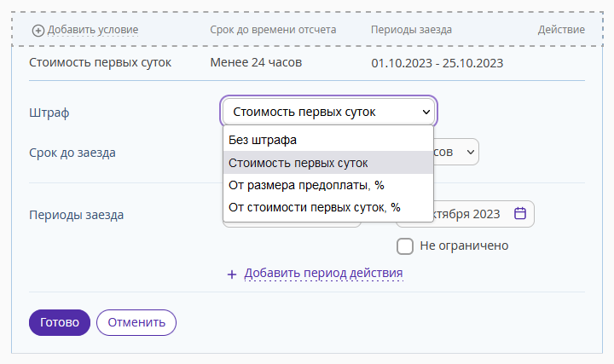Viewport: 614px width, 364px height.
Task: Click the Штраф field label
Action: (x=49, y=113)
